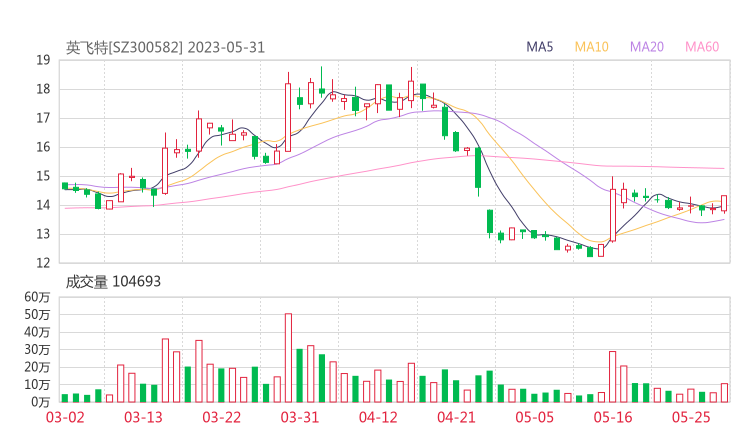This screenshot has width=740, height=440.
Task: Click the 05-05 date axis label
Action: click(535, 417)
